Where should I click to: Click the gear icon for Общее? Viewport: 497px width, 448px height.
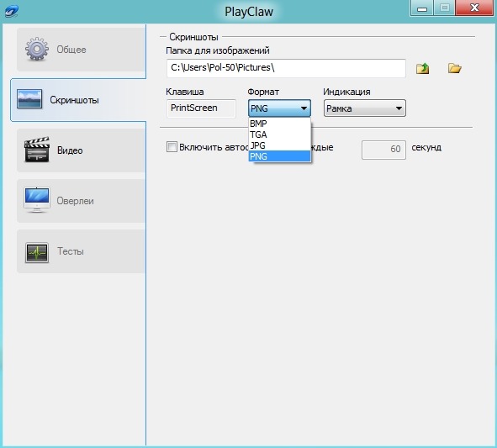pos(37,49)
